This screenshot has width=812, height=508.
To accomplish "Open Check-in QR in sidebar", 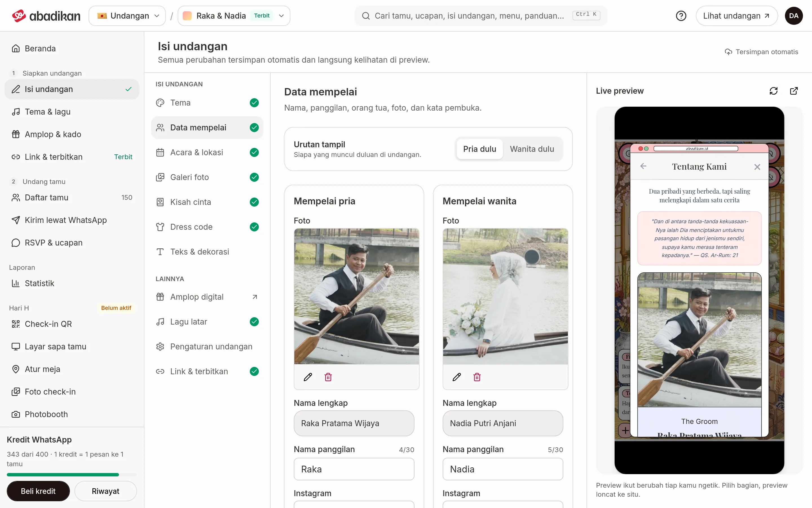I will pyautogui.click(x=72, y=324).
